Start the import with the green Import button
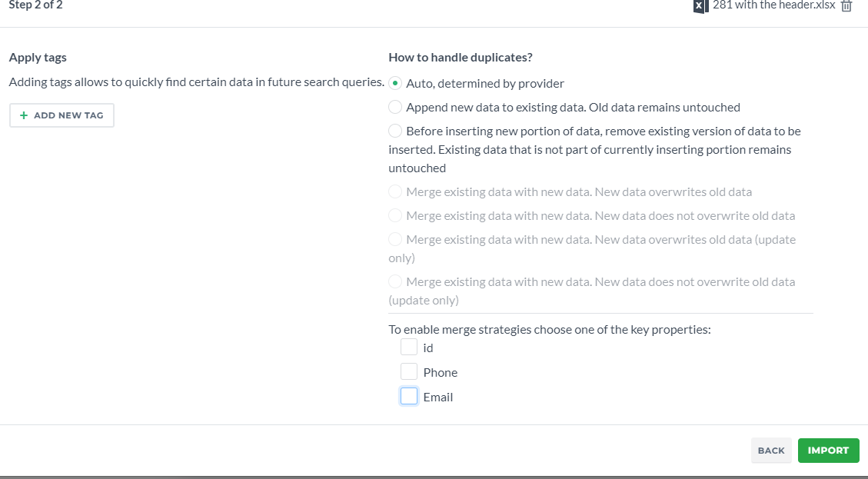This screenshot has height=479, width=868. click(x=828, y=451)
